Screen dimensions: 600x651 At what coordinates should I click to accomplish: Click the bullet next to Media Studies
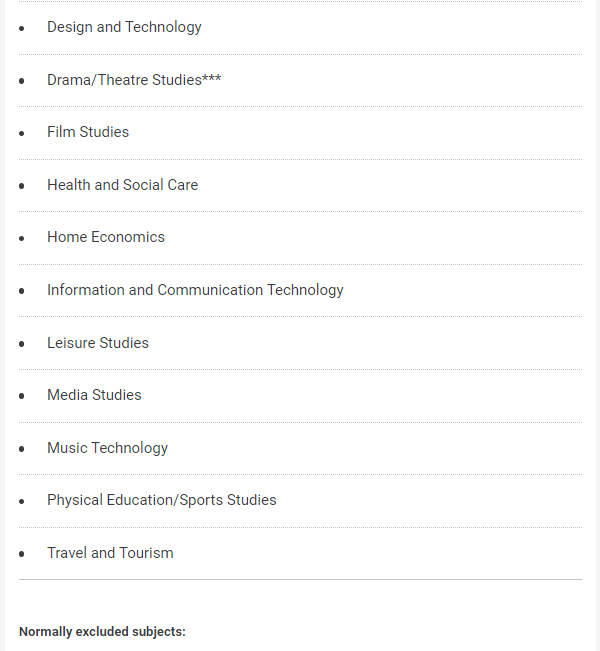click(22, 396)
